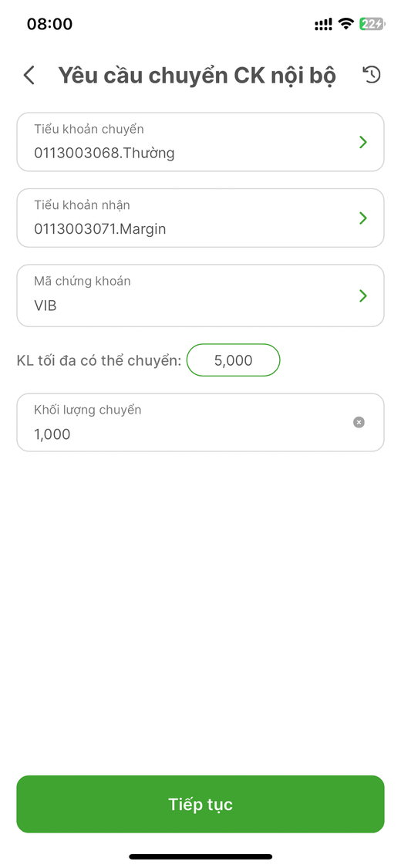Select account 0113003071.Margin field
The image size is (401, 868).
point(200,218)
